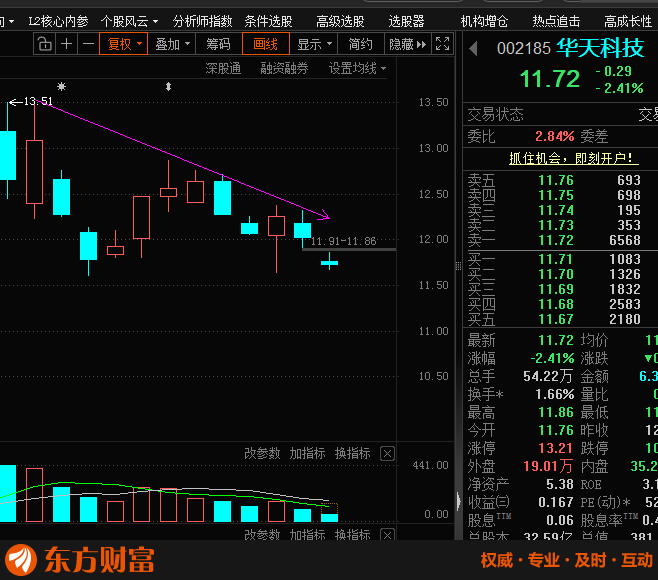Open the 复权 dropdown

click(x=124, y=44)
